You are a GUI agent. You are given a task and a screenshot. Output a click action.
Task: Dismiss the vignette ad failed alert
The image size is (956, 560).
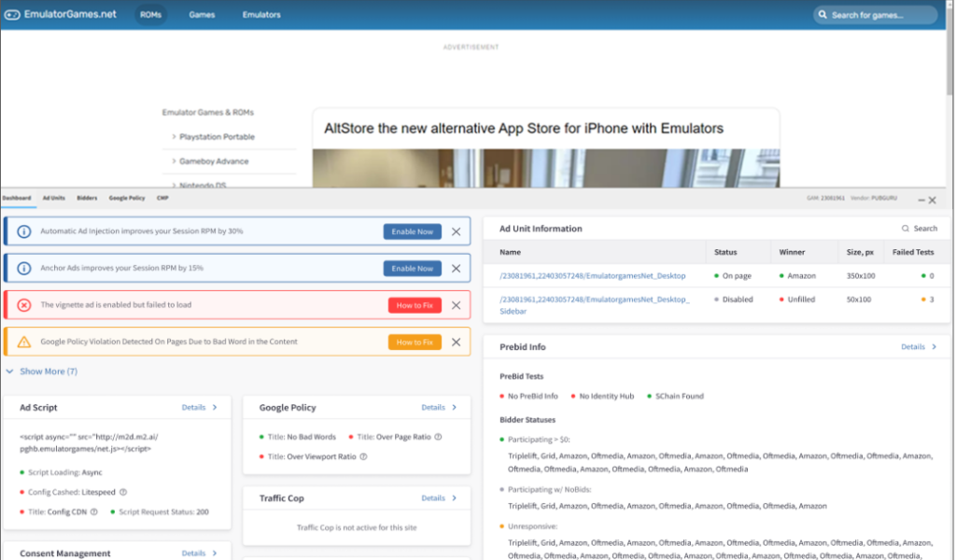click(x=456, y=305)
